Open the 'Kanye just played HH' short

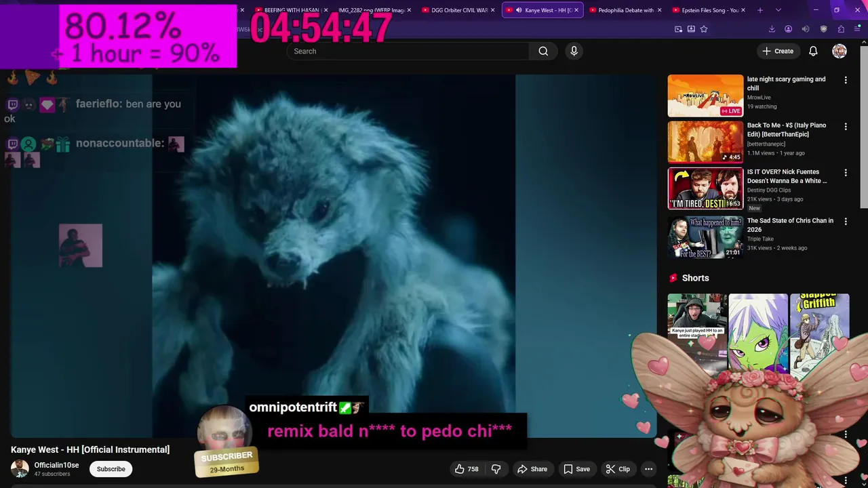tap(697, 332)
